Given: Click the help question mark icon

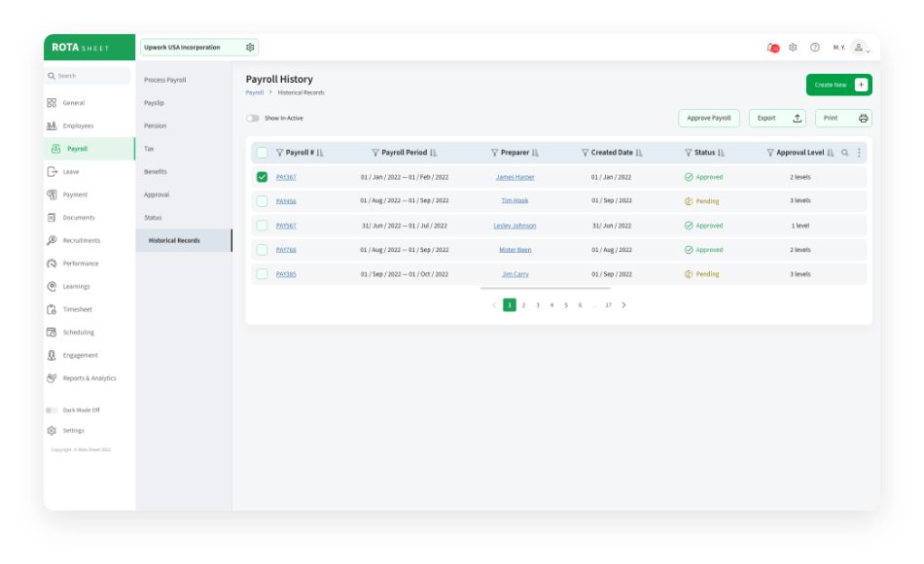Looking at the screenshot, I should (814, 47).
